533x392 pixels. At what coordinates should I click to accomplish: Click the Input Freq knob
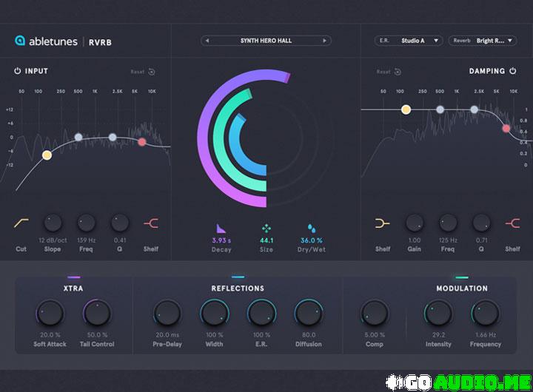(87, 223)
